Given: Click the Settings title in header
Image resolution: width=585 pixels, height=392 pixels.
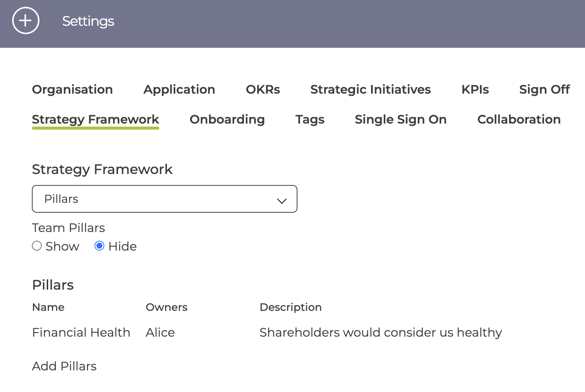Looking at the screenshot, I should tap(88, 21).
